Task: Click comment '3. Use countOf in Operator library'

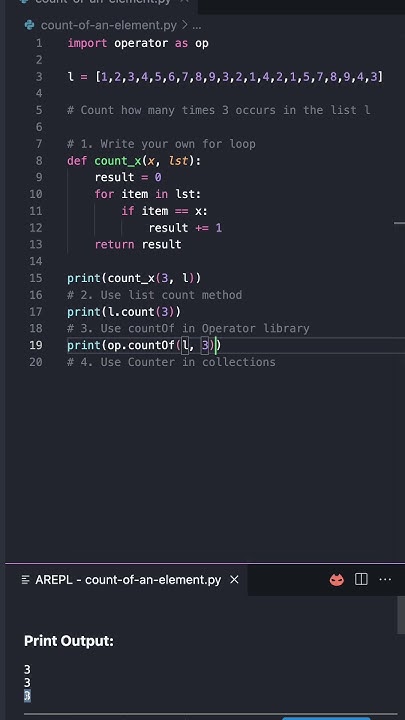Action: [x=188, y=329]
